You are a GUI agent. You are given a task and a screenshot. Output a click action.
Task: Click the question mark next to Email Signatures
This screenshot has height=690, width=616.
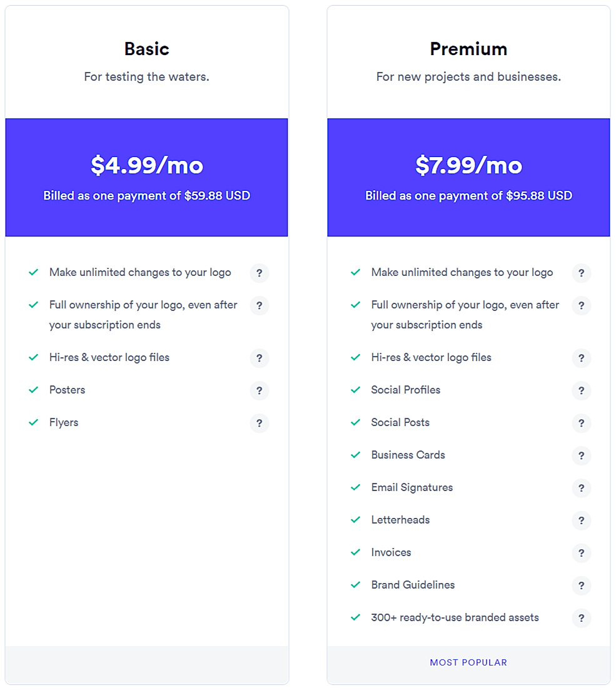click(582, 488)
